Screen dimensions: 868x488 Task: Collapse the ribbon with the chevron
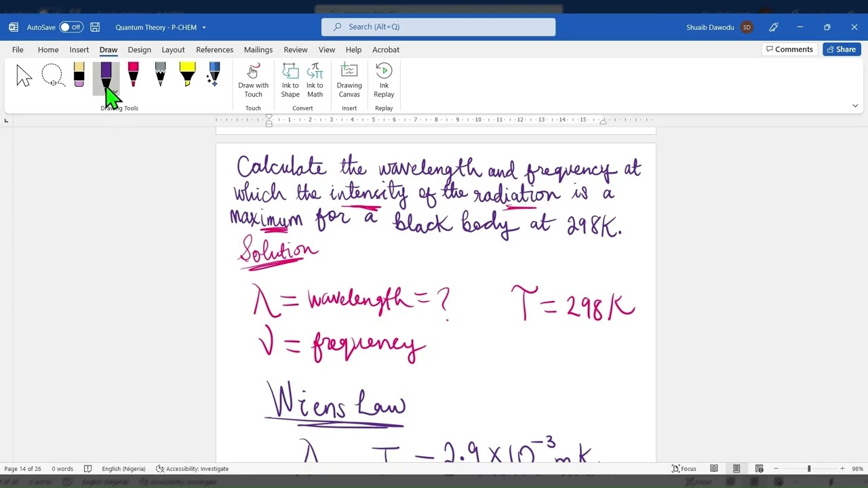pos(855,106)
